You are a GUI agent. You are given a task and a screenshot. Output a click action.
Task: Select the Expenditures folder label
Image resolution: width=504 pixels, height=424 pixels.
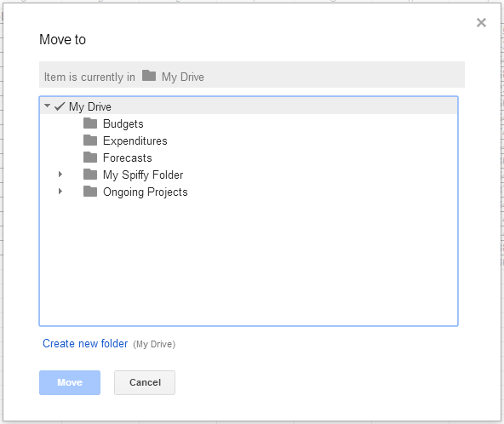(x=135, y=140)
